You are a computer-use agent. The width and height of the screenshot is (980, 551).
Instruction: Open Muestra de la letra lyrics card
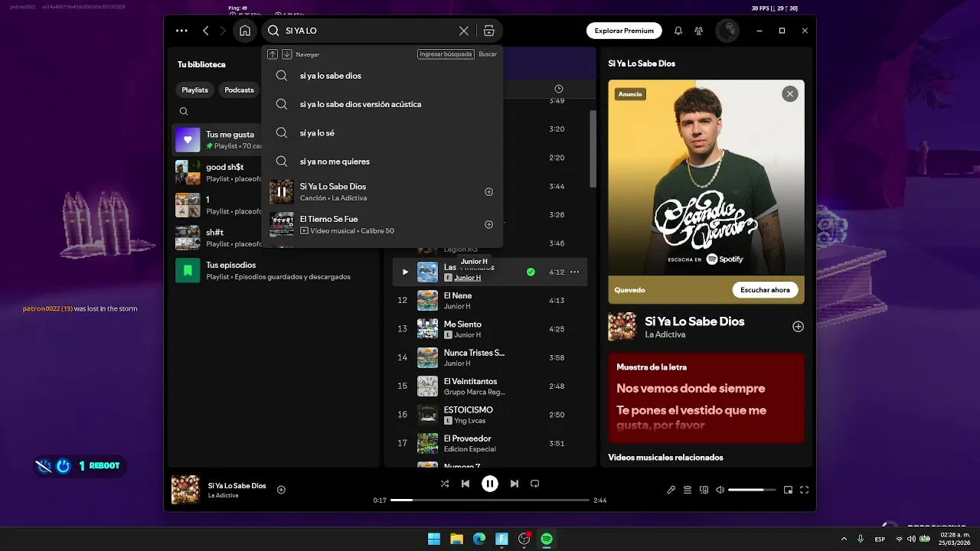[x=706, y=398]
